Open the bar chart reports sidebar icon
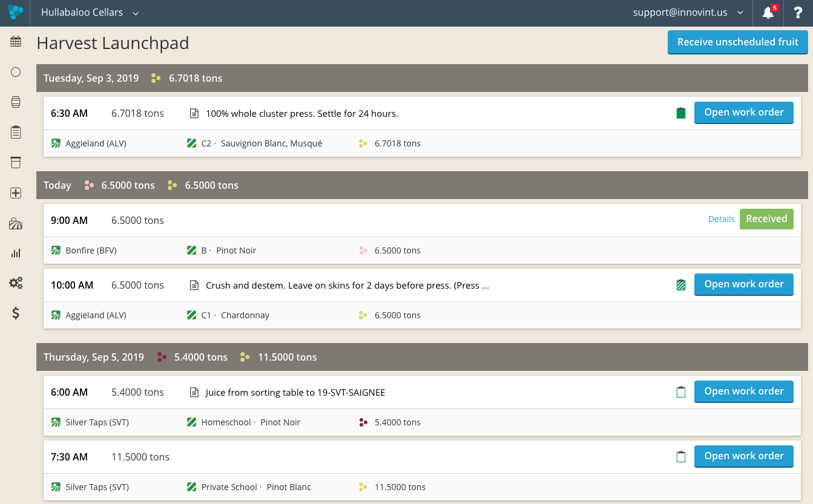 coord(16,253)
